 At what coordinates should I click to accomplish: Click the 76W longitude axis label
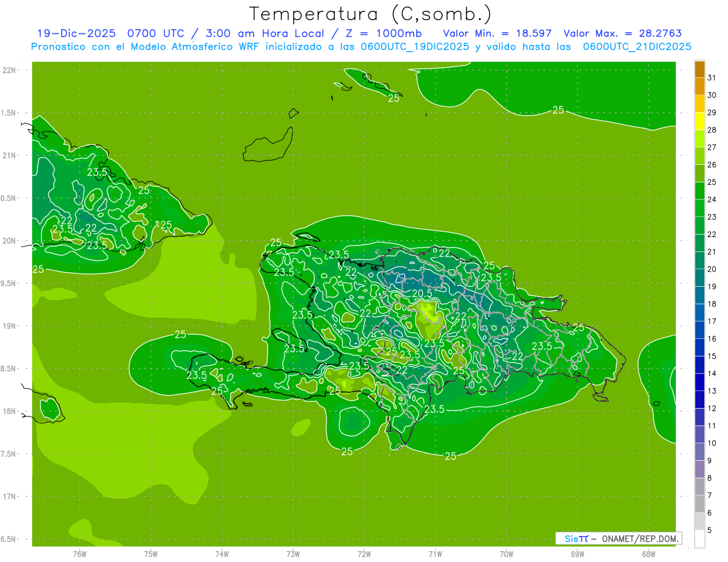tap(79, 554)
